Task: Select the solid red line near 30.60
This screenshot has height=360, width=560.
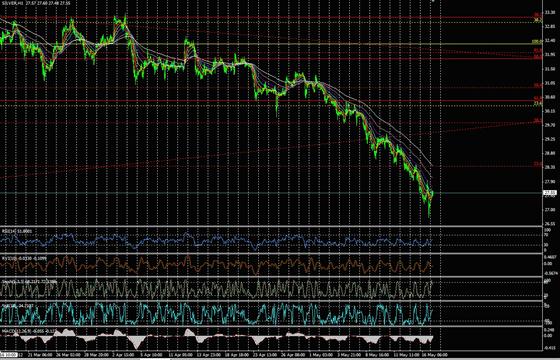Action: (x=271, y=101)
